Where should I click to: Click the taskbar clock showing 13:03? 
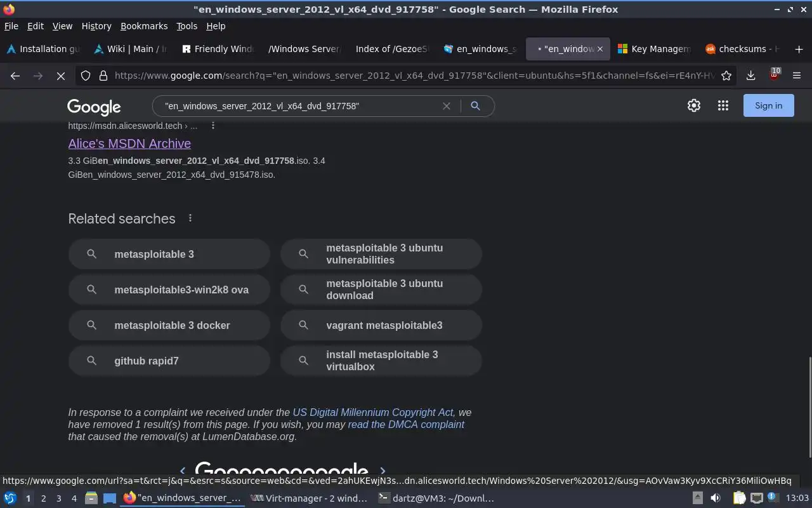[x=797, y=498]
